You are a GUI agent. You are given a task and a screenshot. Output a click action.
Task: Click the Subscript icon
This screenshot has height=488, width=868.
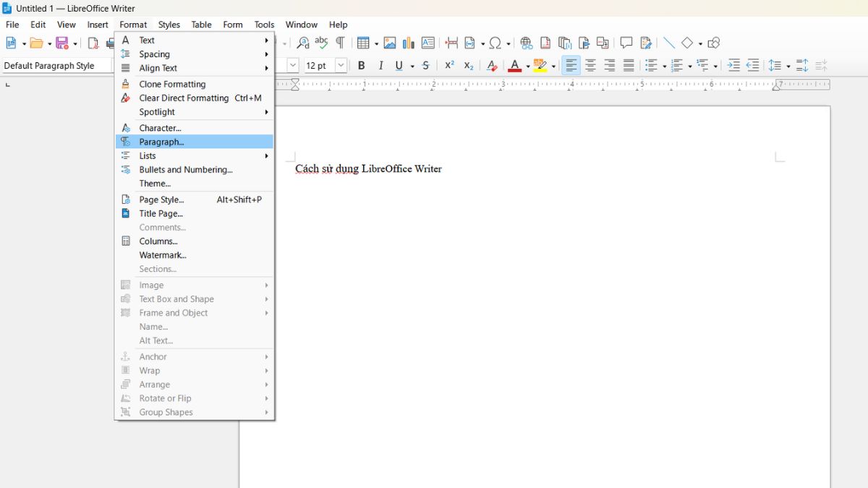click(x=468, y=66)
